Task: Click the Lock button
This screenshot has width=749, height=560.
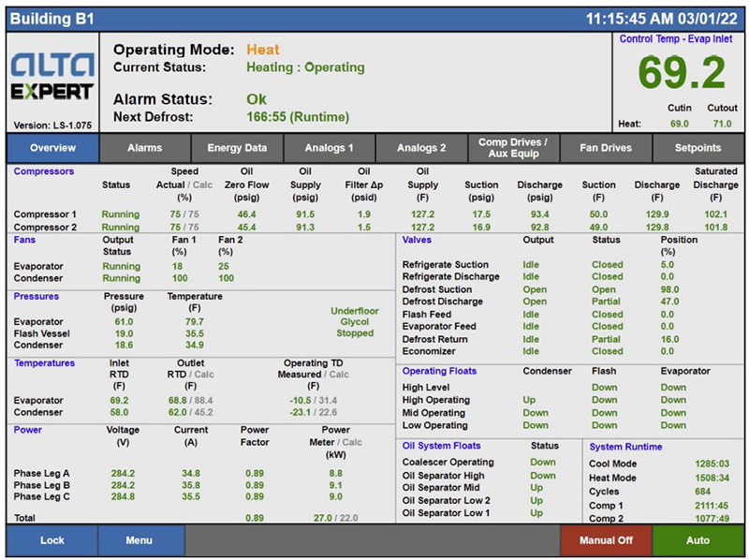Action: pyautogui.click(x=52, y=540)
